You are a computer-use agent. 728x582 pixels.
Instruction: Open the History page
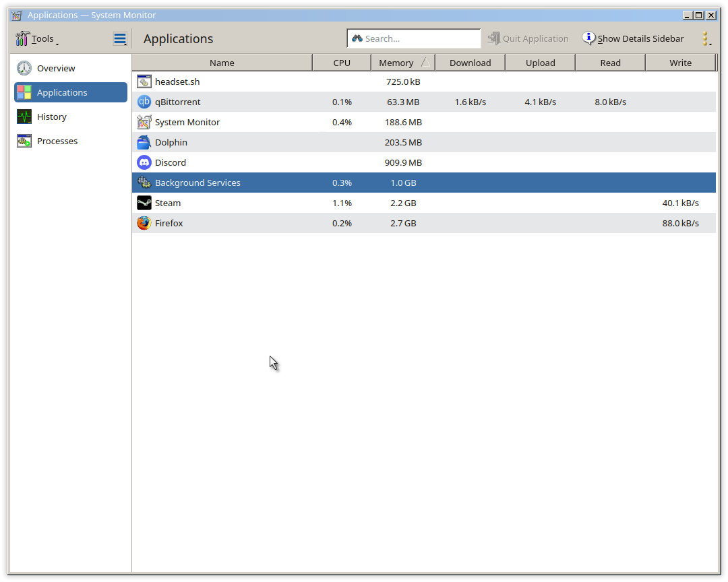[x=71, y=117]
